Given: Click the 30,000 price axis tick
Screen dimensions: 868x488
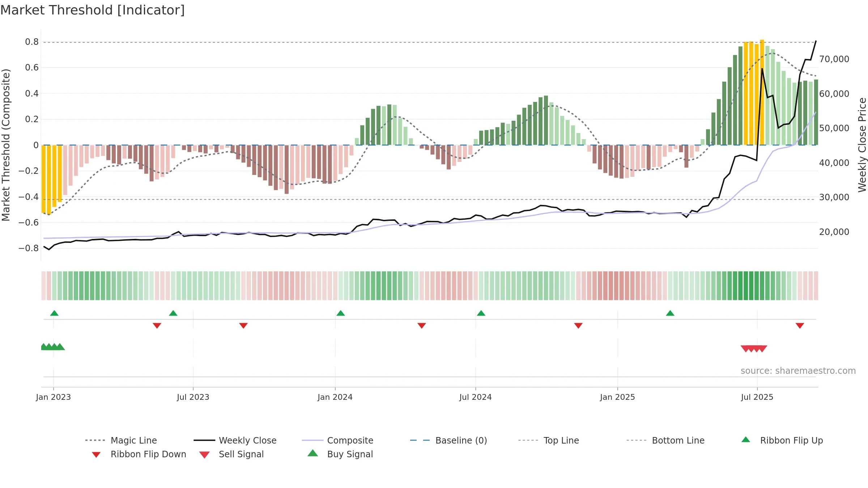Looking at the screenshot, I should point(834,197).
